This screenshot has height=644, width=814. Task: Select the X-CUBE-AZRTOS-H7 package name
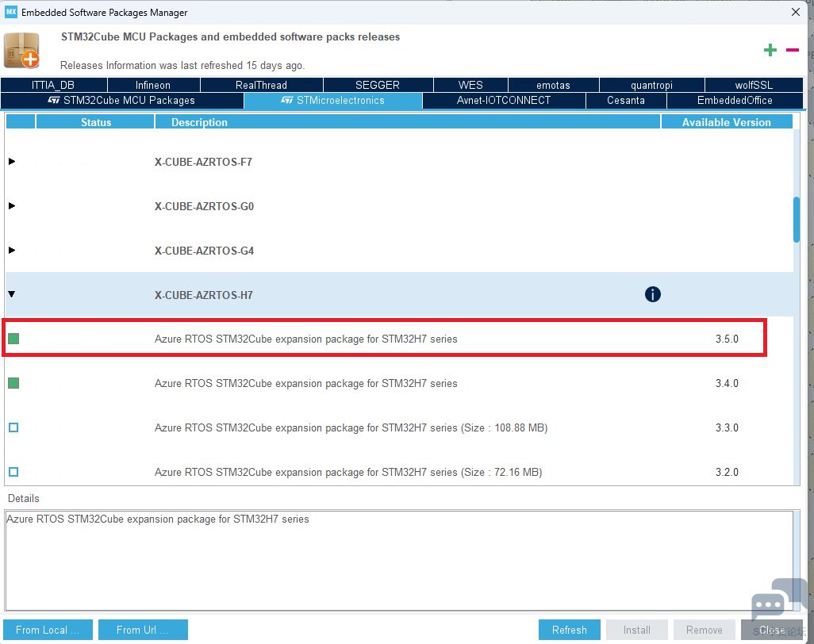click(203, 295)
